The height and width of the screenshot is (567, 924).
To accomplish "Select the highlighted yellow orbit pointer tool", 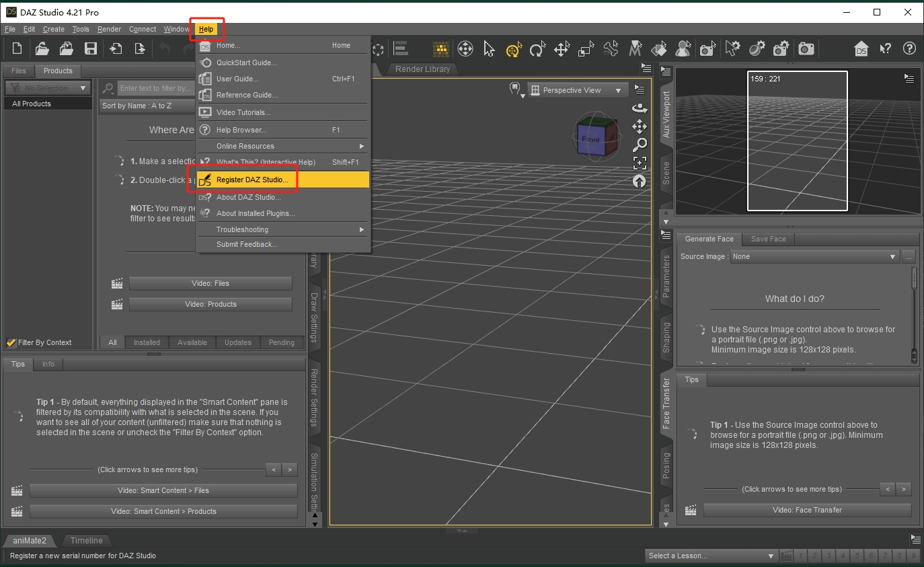I will click(514, 48).
